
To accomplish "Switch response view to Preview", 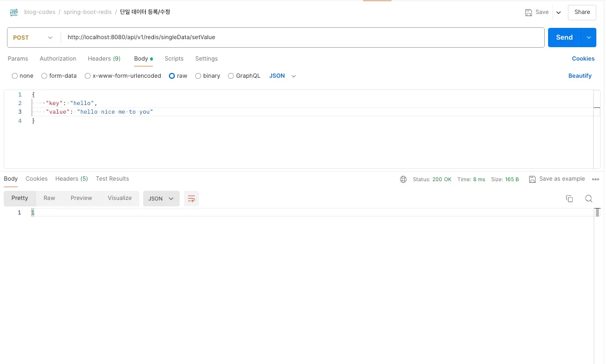I will pos(81,198).
